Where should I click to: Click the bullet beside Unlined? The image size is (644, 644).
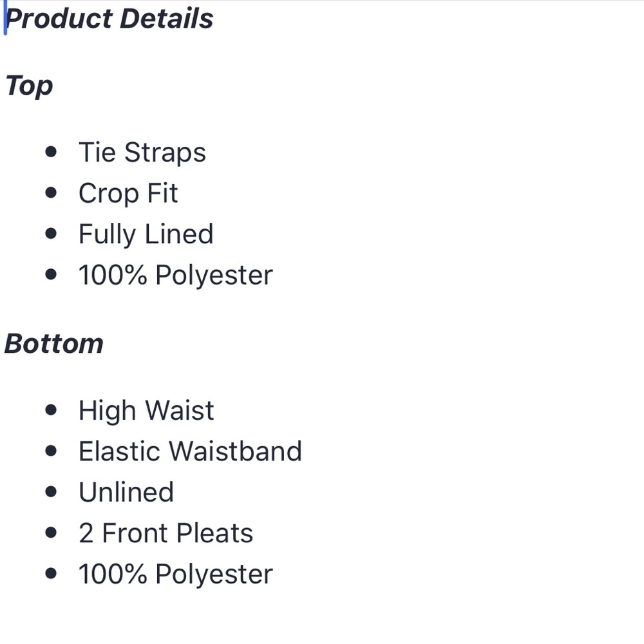click(x=52, y=493)
